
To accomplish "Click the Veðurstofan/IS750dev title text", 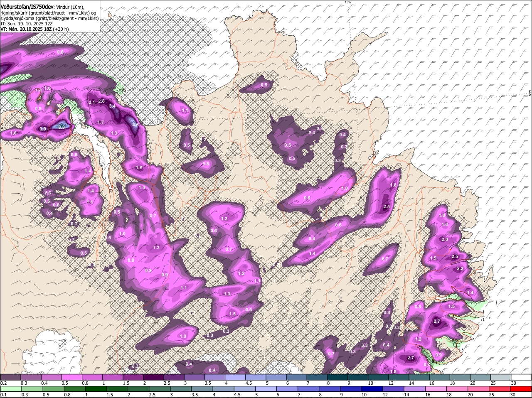I will tap(27, 6).
